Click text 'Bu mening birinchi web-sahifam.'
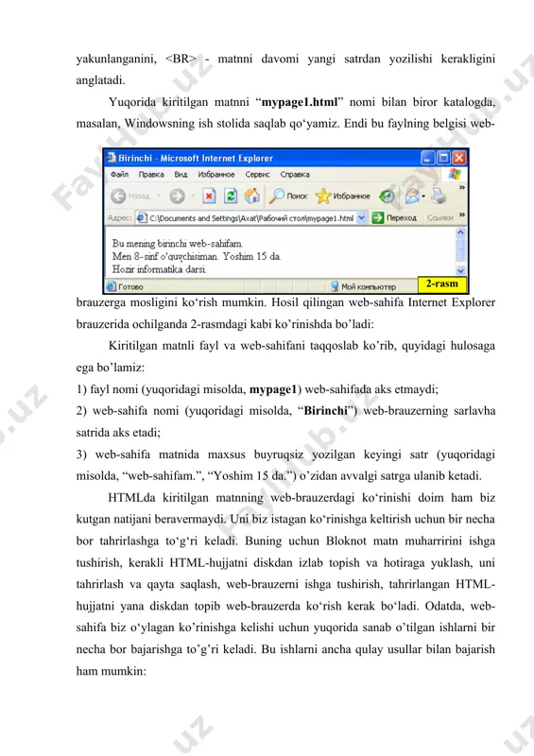 [x=178, y=244]
